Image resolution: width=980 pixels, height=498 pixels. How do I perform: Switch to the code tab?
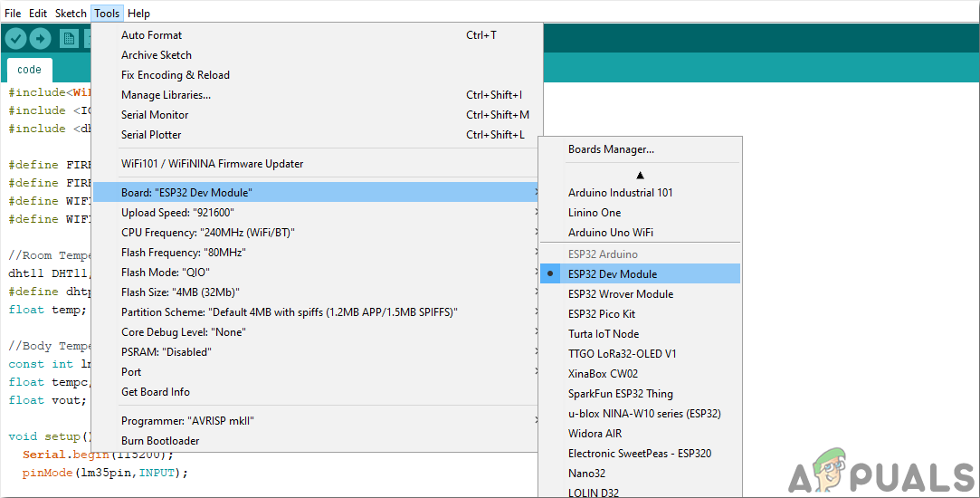[x=29, y=70]
